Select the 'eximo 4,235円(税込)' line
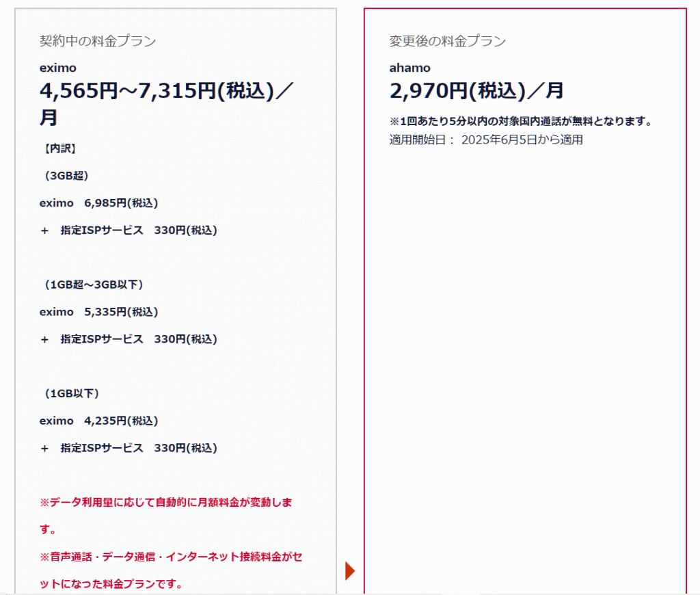 pos(98,421)
